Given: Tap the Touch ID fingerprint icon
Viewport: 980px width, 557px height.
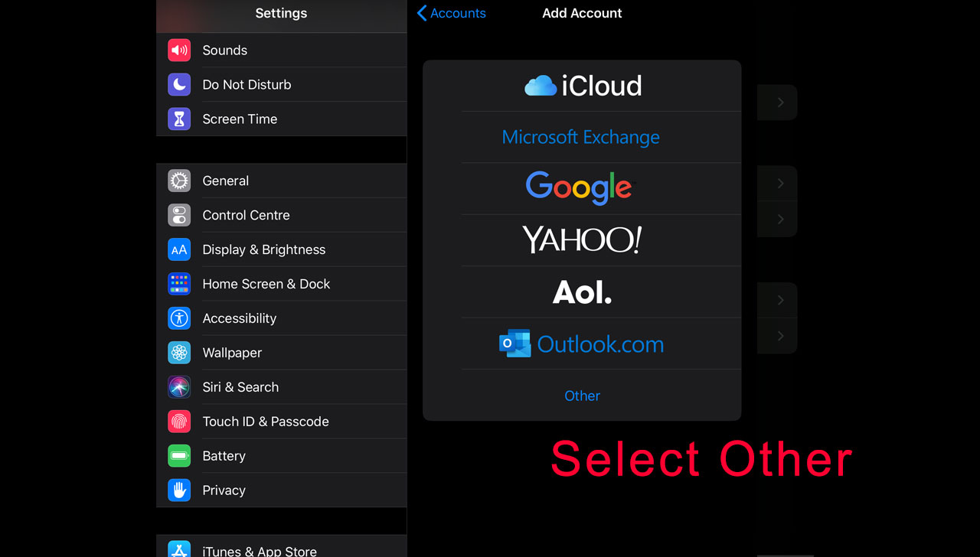Looking at the screenshot, I should (179, 422).
